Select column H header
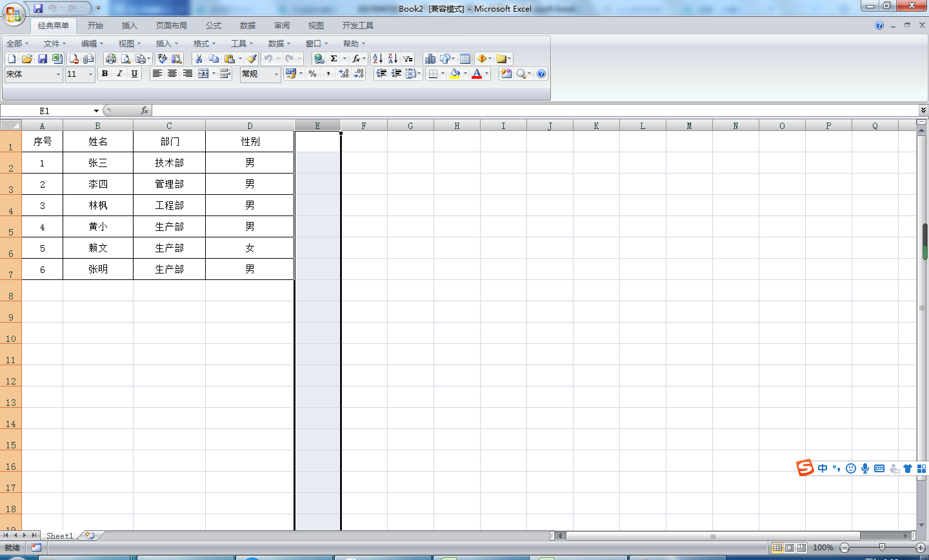This screenshot has height=560, width=929. pos(457,126)
